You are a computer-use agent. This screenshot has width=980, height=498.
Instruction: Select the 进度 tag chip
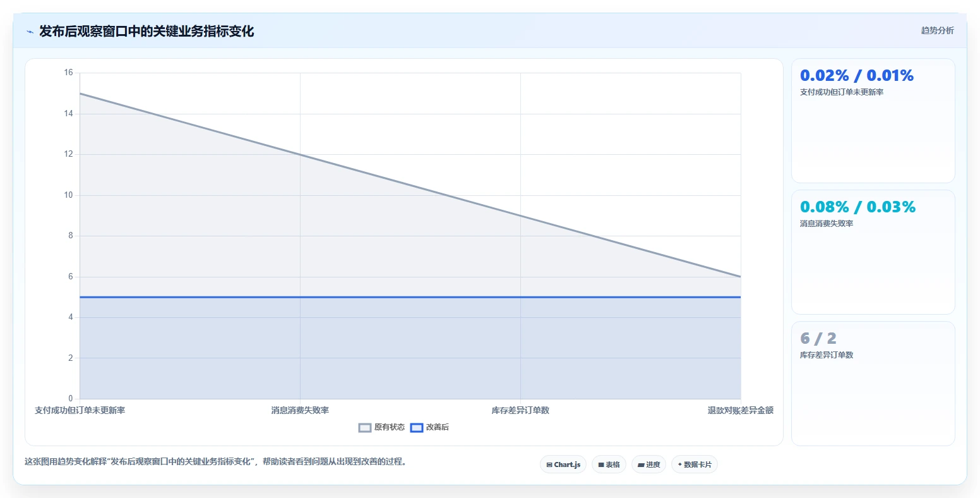[648, 465]
